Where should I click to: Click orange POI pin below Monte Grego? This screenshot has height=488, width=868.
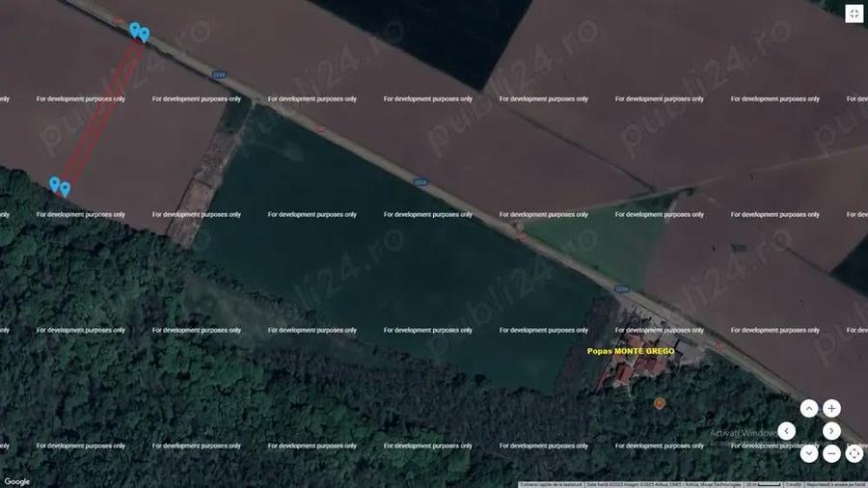pyautogui.click(x=660, y=403)
